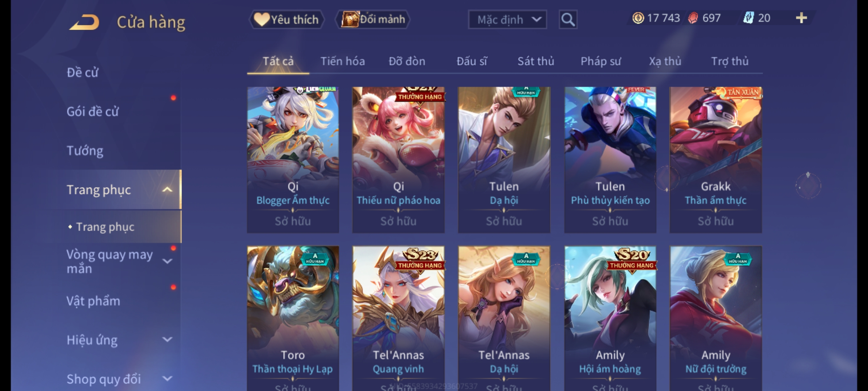
Task: Open Đổi mảnh fragment exchange
Action: pyautogui.click(x=373, y=20)
